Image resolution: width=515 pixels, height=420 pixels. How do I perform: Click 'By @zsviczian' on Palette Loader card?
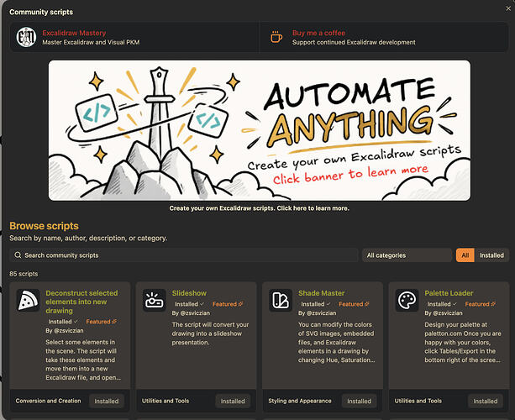(x=444, y=313)
